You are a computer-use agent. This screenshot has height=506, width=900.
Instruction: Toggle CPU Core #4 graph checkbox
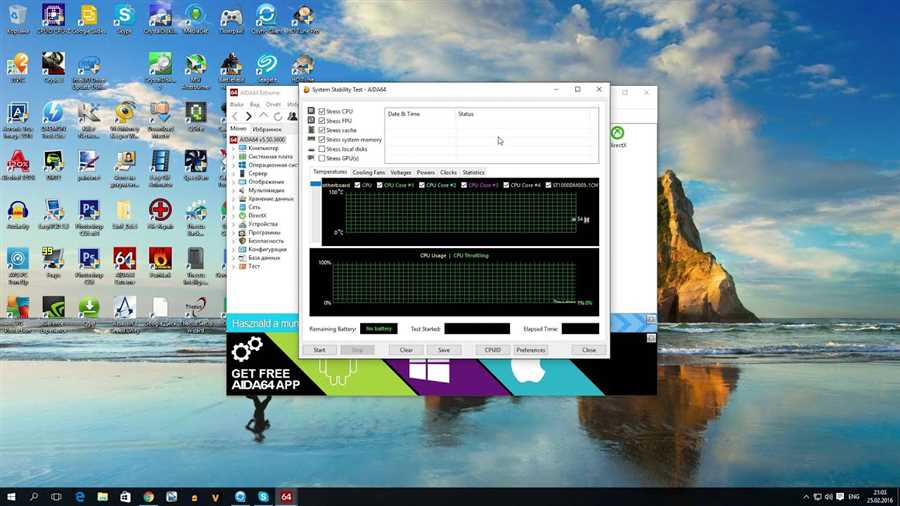coord(506,185)
